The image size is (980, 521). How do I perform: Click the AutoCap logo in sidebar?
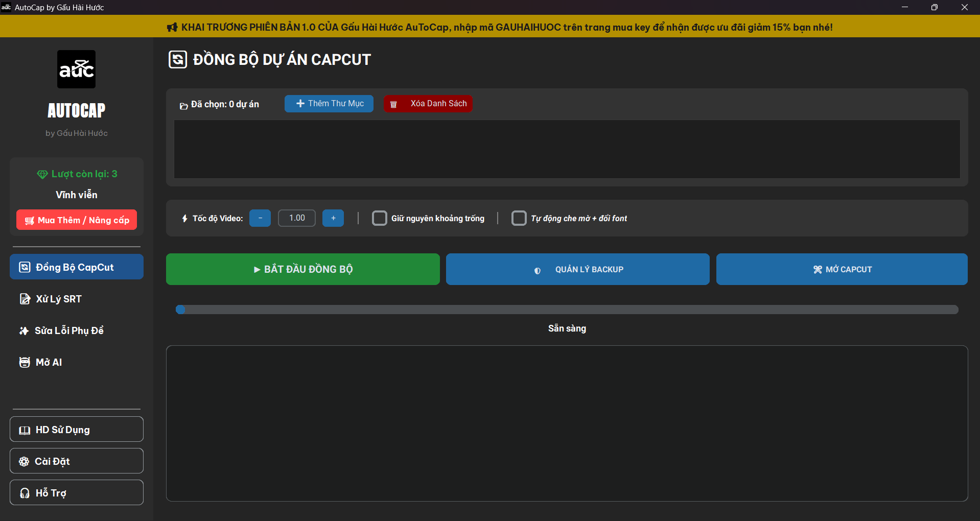(x=76, y=69)
